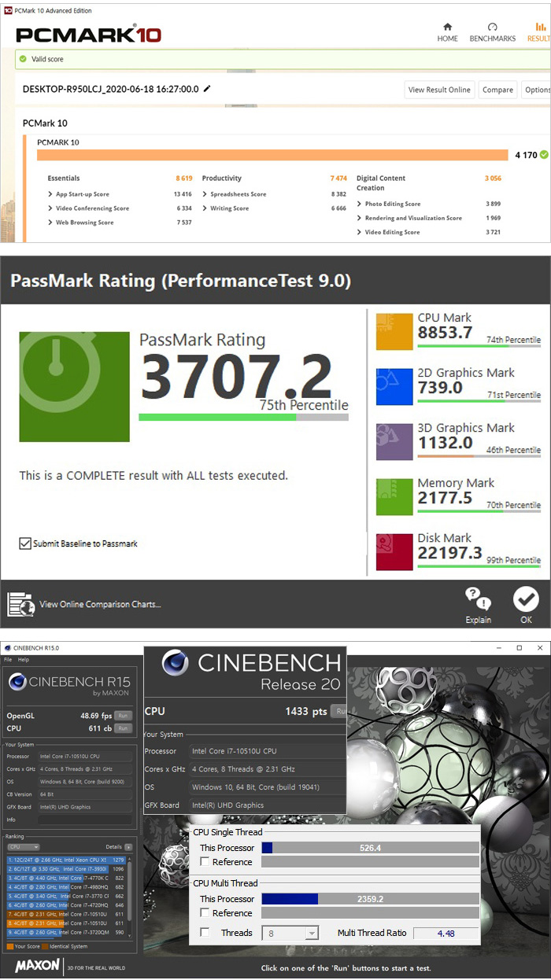Click the green check icon beside Valid score
This screenshot has width=551, height=980.
pos(24,59)
